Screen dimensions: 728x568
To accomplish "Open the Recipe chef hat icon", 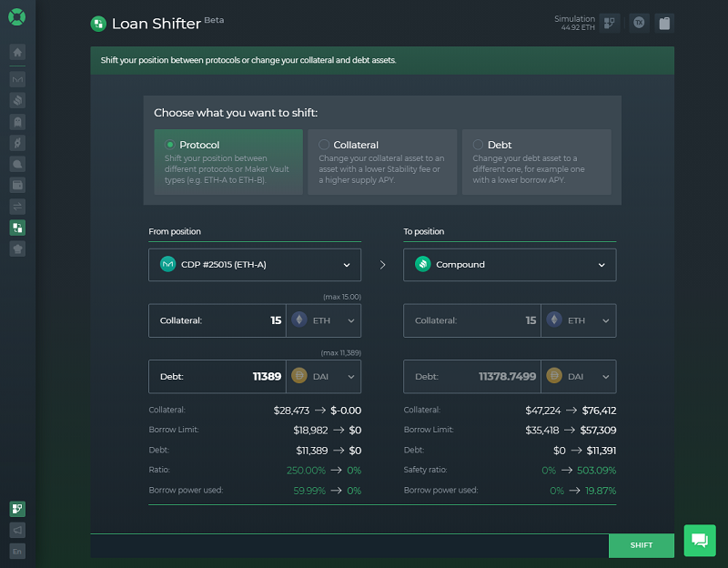I will point(17,248).
